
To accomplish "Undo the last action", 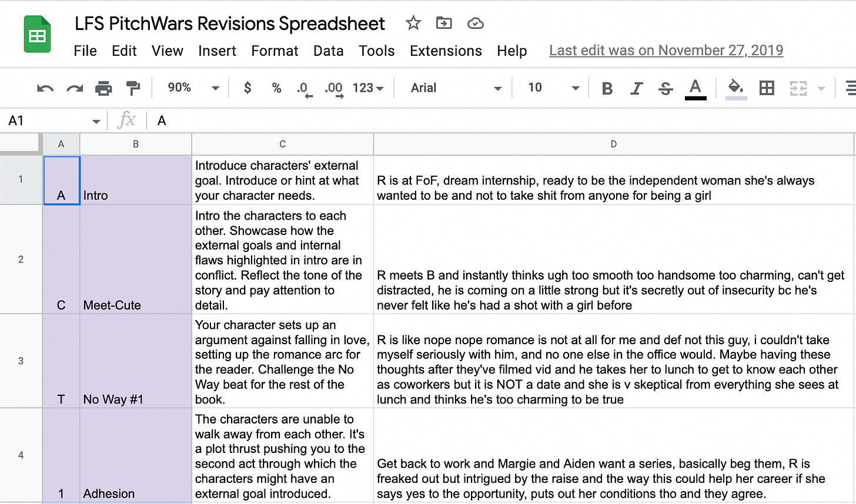I will tap(45, 88).
